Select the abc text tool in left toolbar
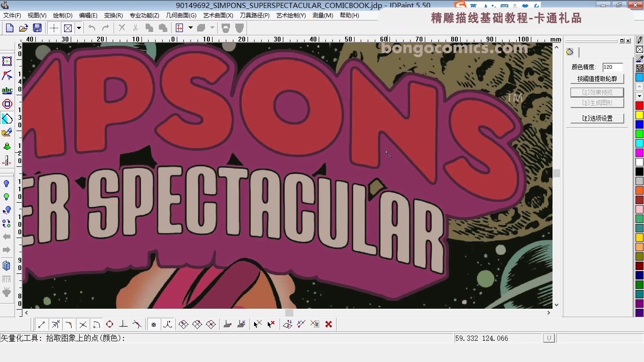 tap(7, 90)
